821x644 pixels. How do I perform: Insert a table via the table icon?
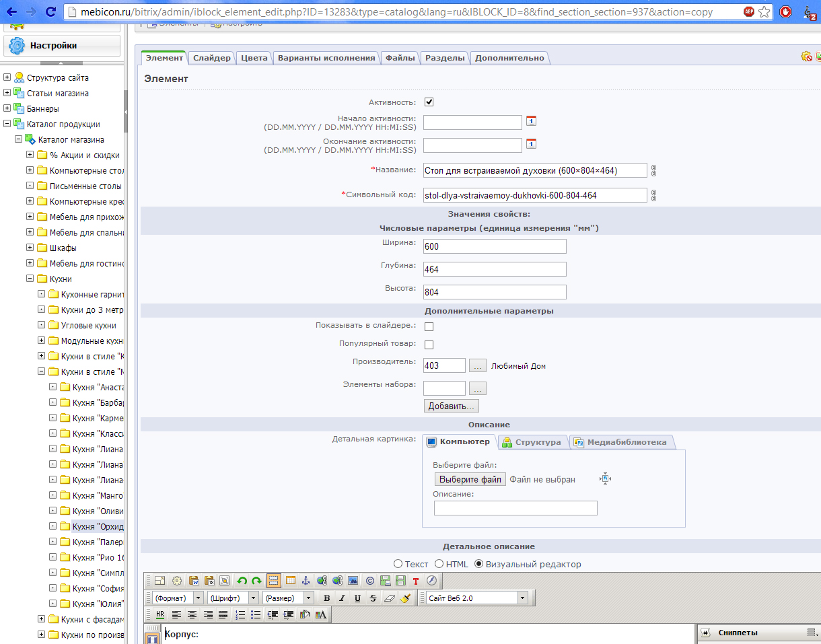pos(291,580)
